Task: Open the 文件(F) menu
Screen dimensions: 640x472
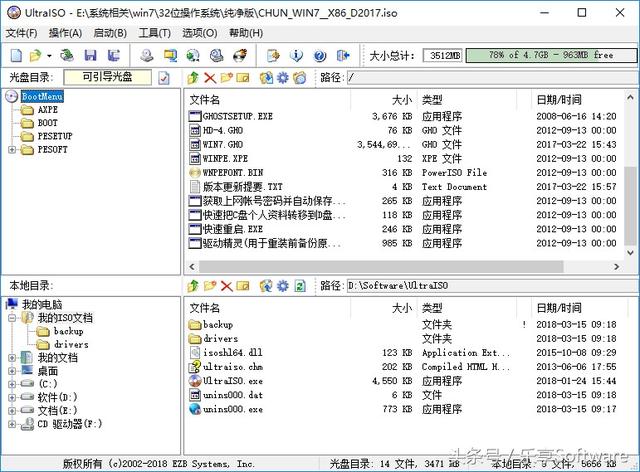Action: point(21,33)
